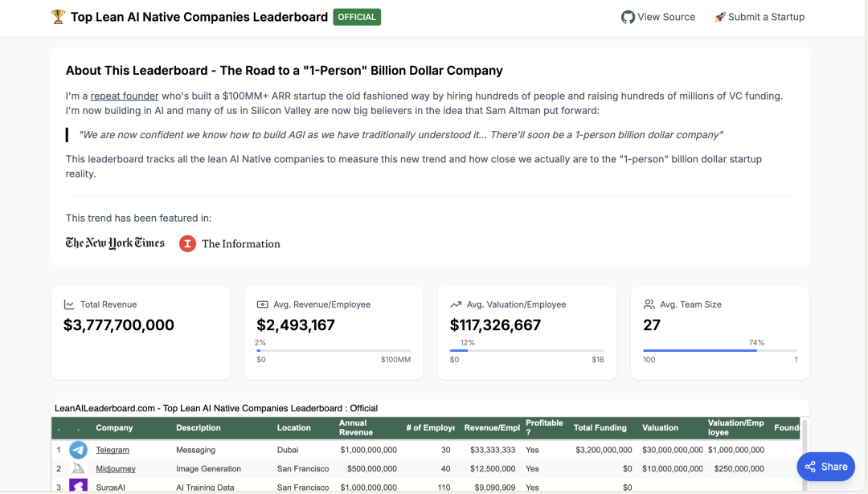
Task: Click the Avg. Valuation/Employee trend arrow icon
Action: pyautogui.click(x=456, y=304)
